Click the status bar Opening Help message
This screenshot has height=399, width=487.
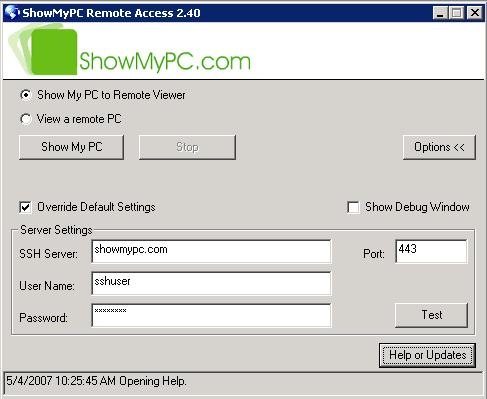point(96,381)
